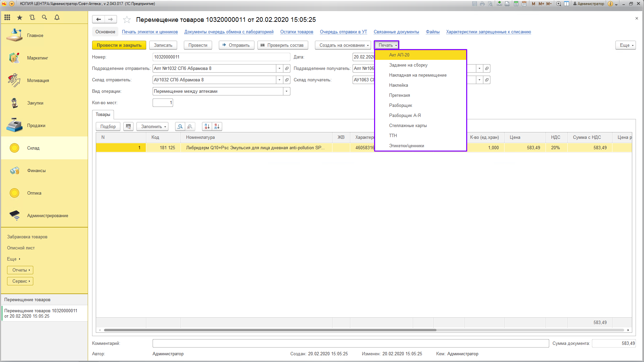
Task: Click the Комментарий input field
Action: [350, 343]
